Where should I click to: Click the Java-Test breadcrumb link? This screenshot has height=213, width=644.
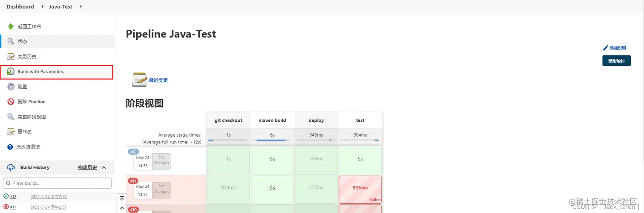61,7
